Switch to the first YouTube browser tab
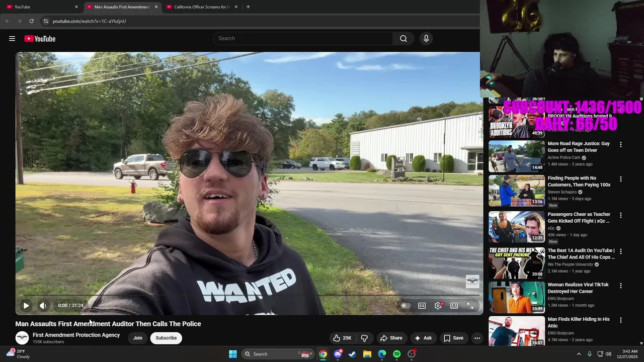Screen dimensions: 644x362 (43, 7)
